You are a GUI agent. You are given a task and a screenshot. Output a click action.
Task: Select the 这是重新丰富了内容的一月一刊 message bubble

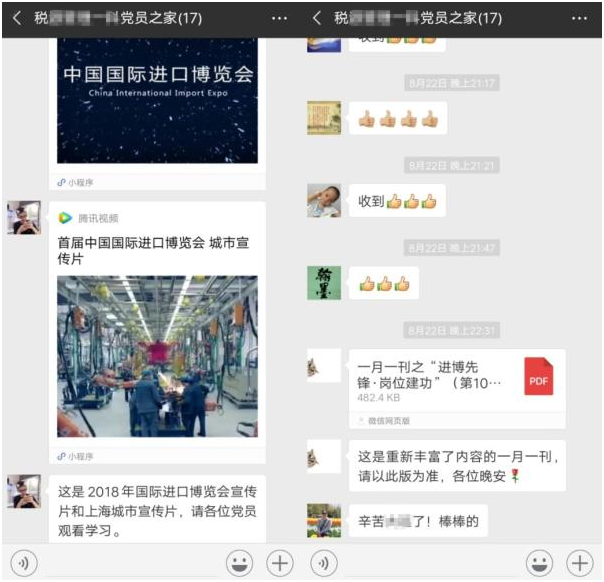click(458, 466)
